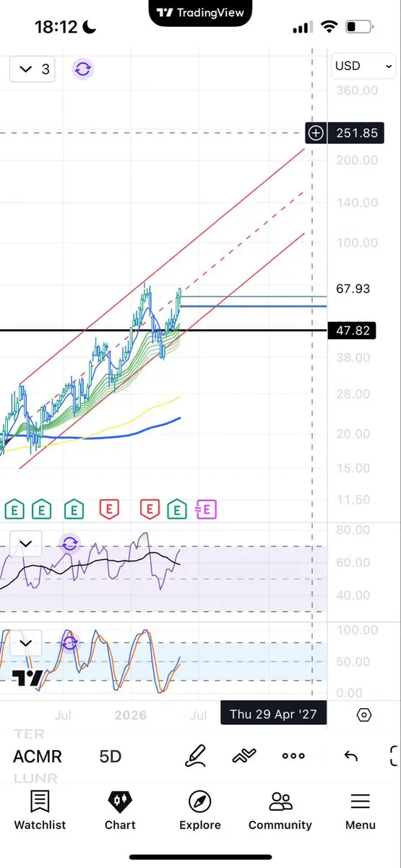Viewport: 401px width, 868px height.
Task: Tap the 200.00 price axis label
Action: click(357, 160)
